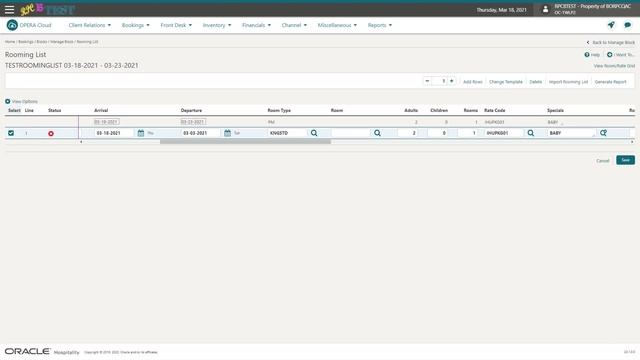Viewport: 640px width, 360px height.
Task: Click the OPERA Cloud home logo
Action: (x=12, y=25)
